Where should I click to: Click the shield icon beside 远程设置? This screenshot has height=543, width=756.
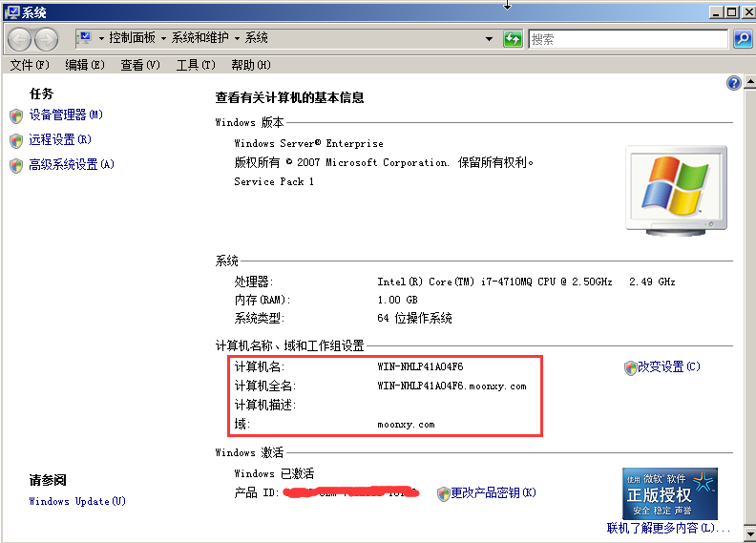[x=16, y=140]
